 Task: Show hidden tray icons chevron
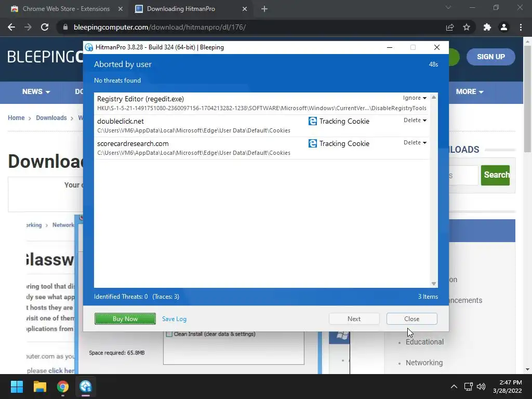tap(454, 387)
